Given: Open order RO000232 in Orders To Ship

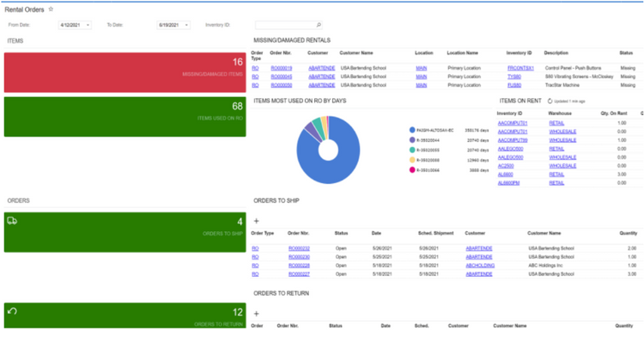Looking at the screenshot, I should point(299,248).
